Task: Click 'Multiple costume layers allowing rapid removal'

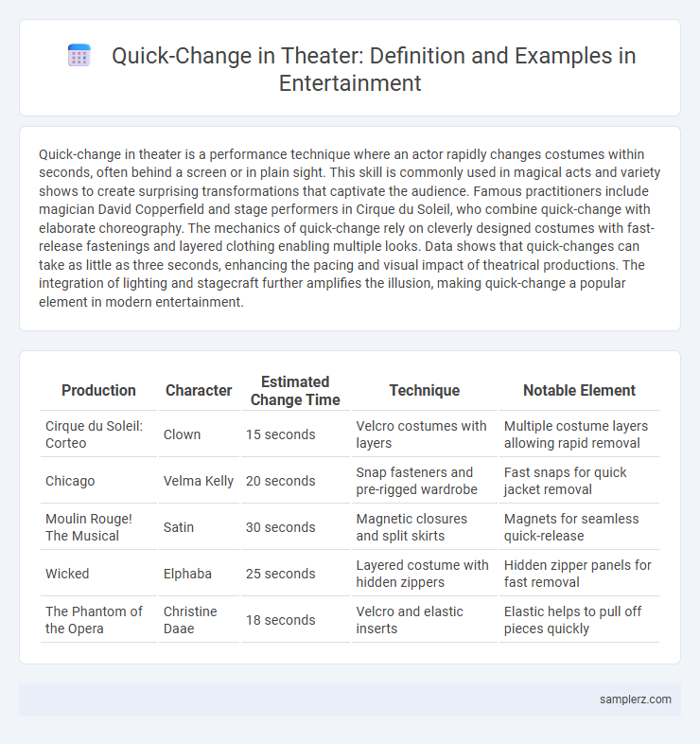Action: tap(579, 434)
